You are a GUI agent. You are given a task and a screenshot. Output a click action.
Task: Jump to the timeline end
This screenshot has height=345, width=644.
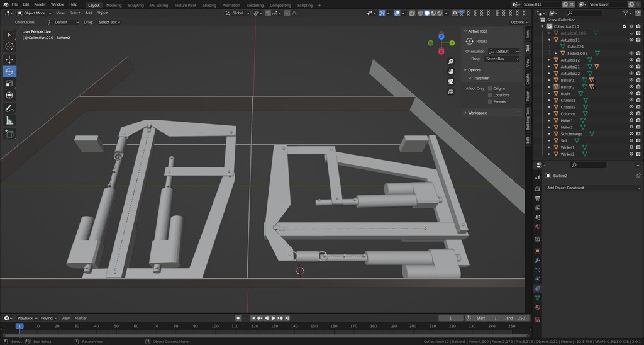pyautogui.click(x=287, y=318)
